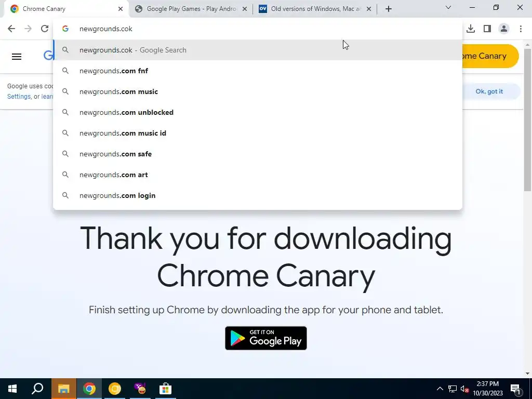Open the notification center icon
Viewport: 532px width, 399px height.
515,389
